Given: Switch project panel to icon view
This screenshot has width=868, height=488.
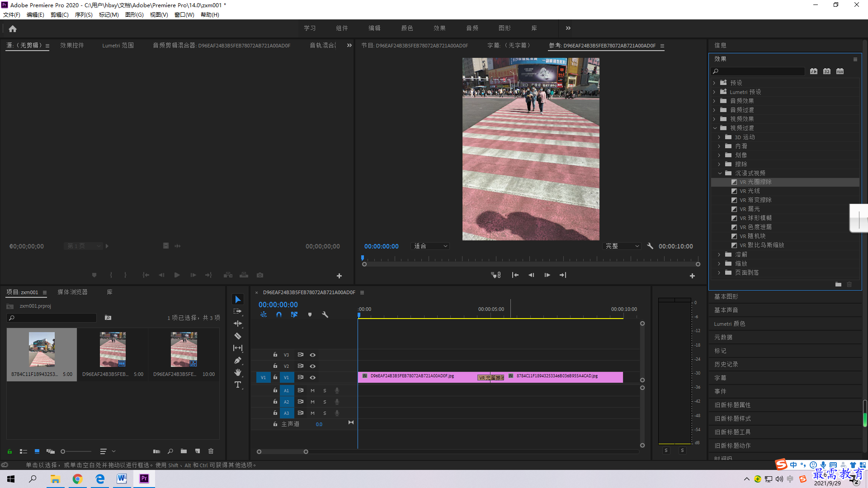Looking at the screenshot, I should (37, 451).
